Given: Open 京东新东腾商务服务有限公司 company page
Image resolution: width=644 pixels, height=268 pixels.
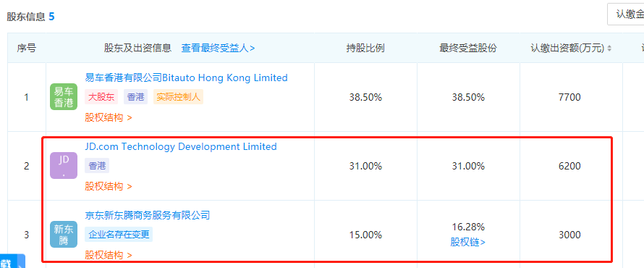Looking at the screenshot, I should tap(148, 215).
